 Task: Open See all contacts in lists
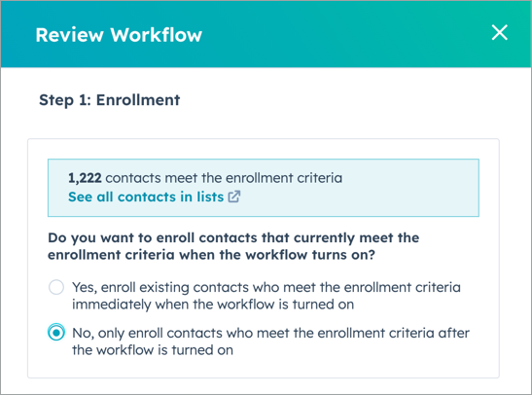154,197
